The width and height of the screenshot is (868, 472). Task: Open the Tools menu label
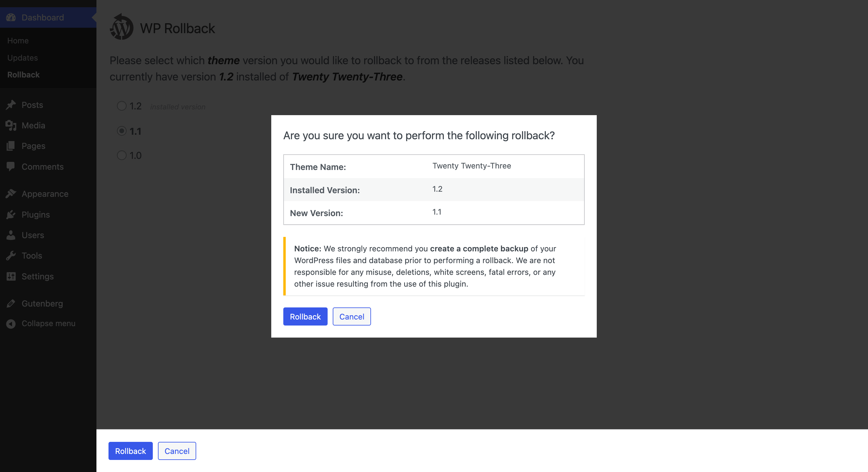coord(32,255)
